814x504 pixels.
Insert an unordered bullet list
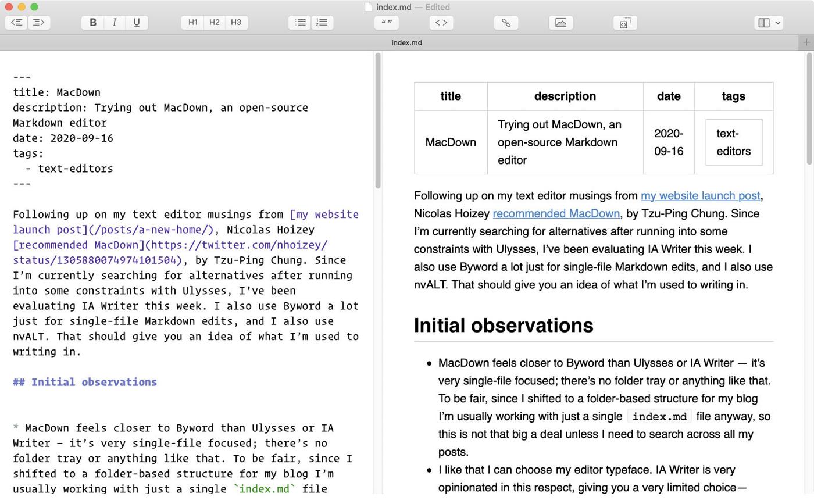[x=300, y=23]
